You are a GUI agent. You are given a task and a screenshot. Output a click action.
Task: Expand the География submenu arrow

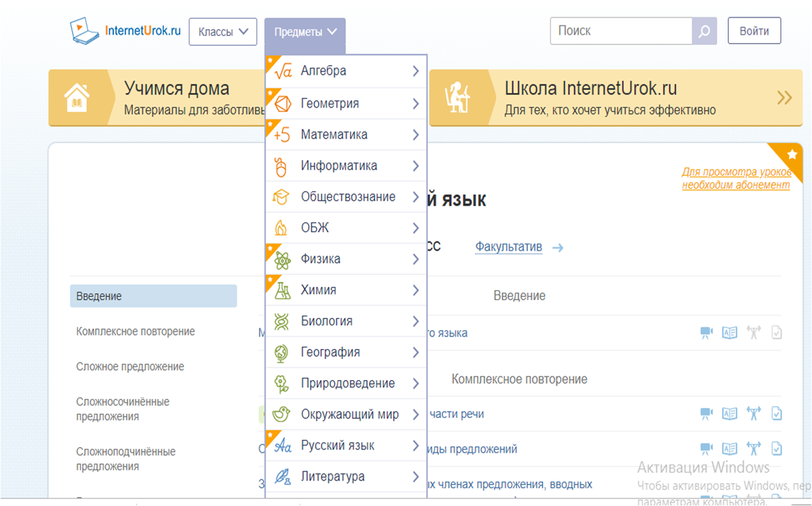point(416,352)
